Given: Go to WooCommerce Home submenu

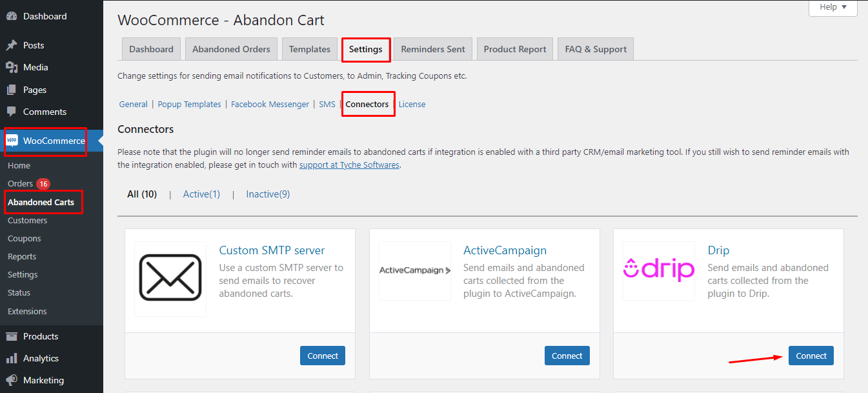Looking at the screenshot, I should (19, 166).
